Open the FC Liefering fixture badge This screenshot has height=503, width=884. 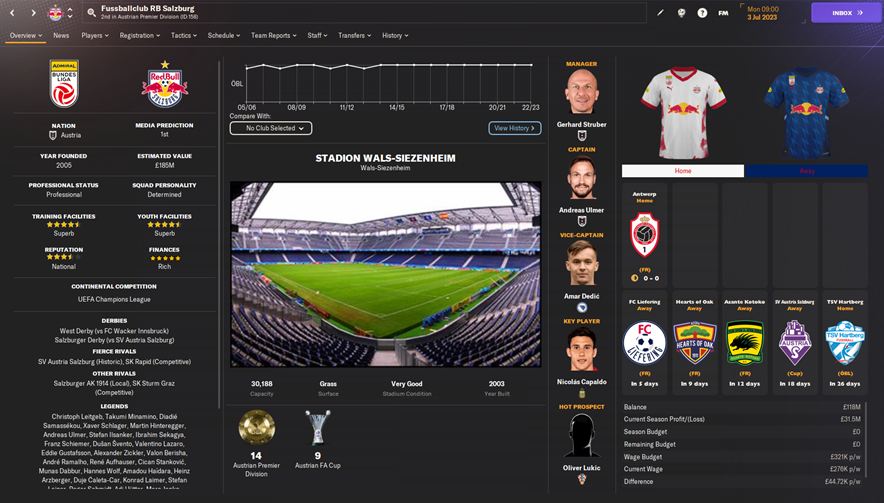644,342
